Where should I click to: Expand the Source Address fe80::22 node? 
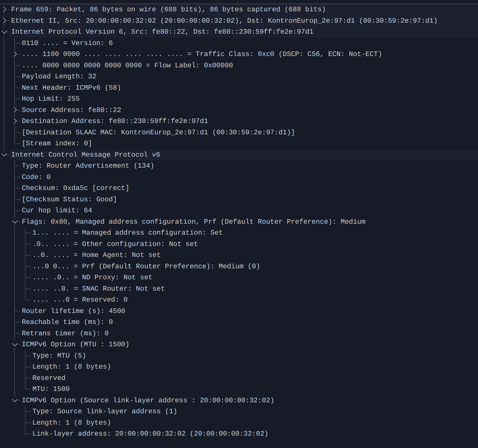[15, 110]
